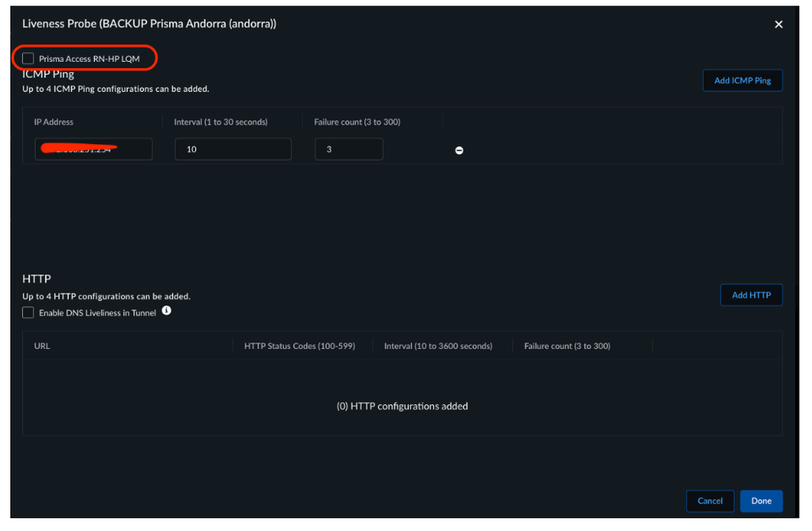This screenshot has height=531, width=812.
Task: Click the Liveness Probe dialog title
Action: [x=149, y=24]
